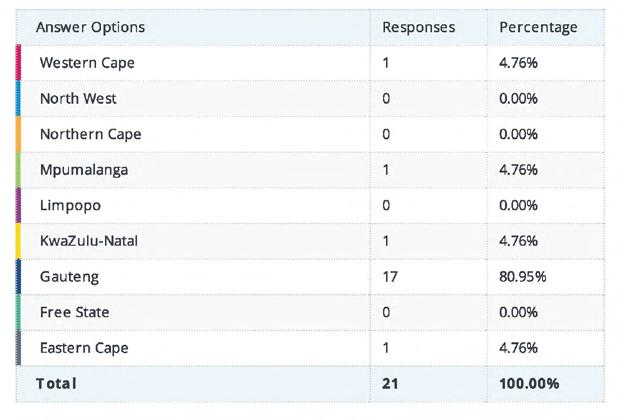The width and height of the screenshot is (621, 420).
Task: Click the Total row label
Action: click(56, 383)
